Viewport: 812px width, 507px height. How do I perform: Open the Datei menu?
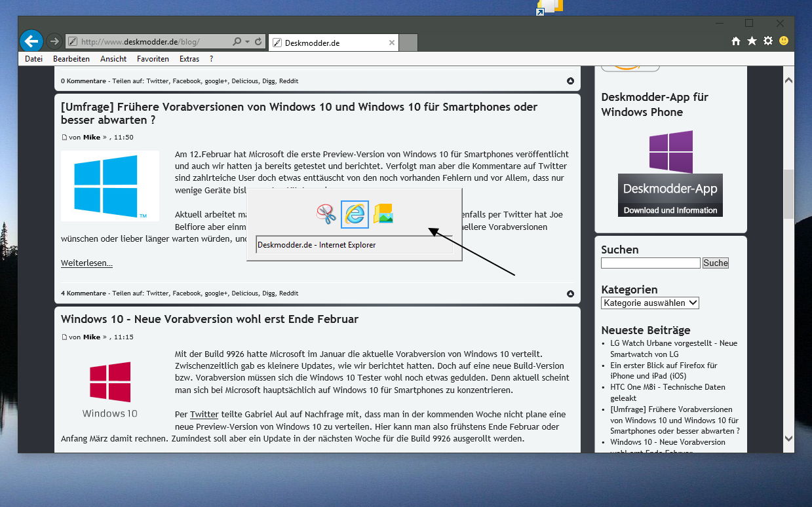point(33,59)
